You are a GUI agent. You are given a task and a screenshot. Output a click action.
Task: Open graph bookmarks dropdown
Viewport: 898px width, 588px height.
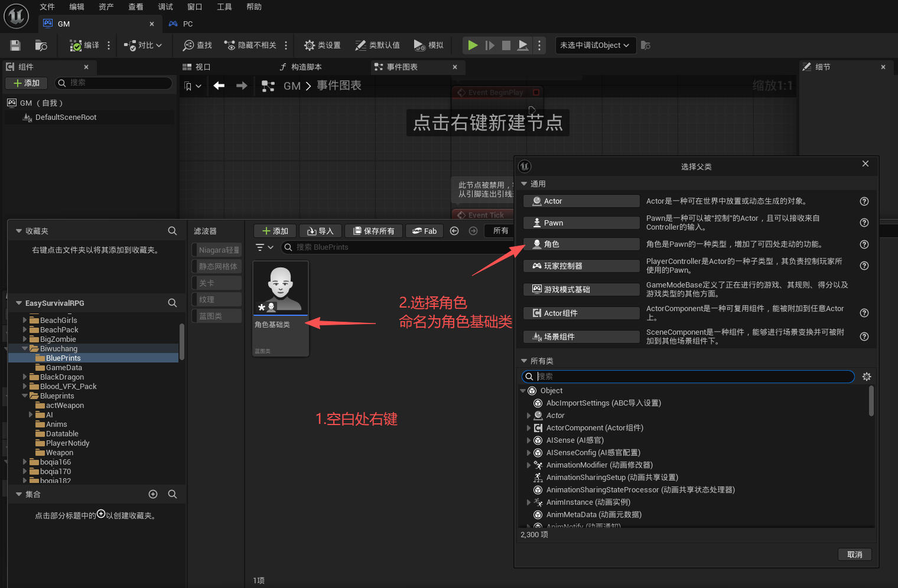point(193,86)
